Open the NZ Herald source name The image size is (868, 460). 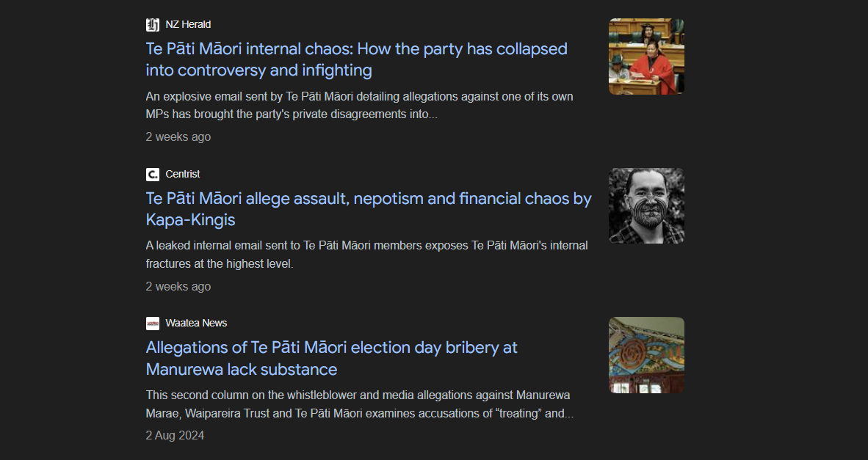pos(188,25)
